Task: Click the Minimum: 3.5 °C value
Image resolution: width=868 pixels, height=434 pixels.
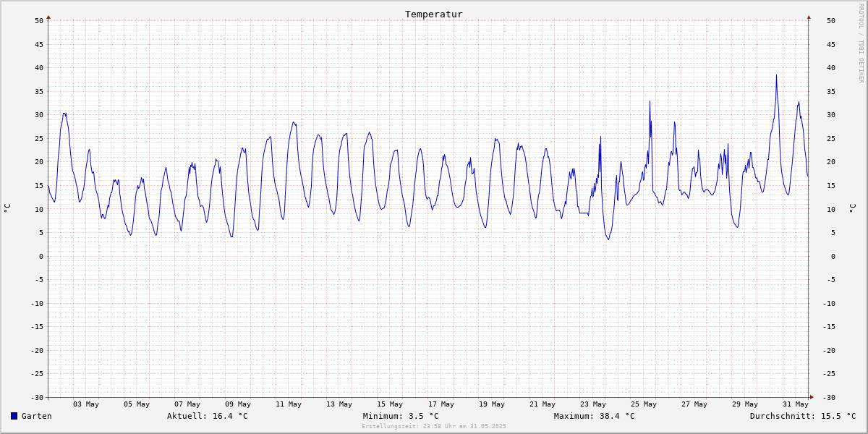Action: coord(401,416)
